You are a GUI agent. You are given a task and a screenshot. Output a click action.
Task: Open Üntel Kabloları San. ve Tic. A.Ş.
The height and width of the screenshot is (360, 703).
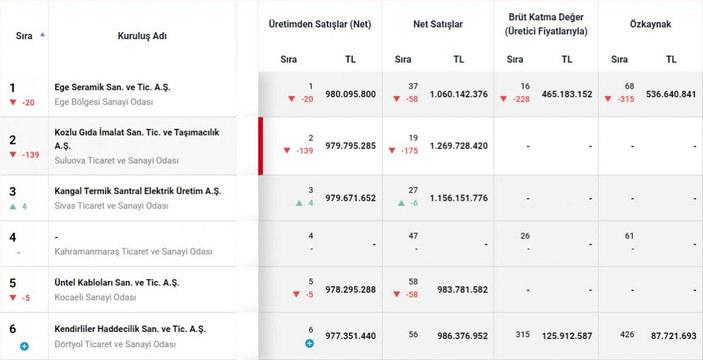point(117,283)
